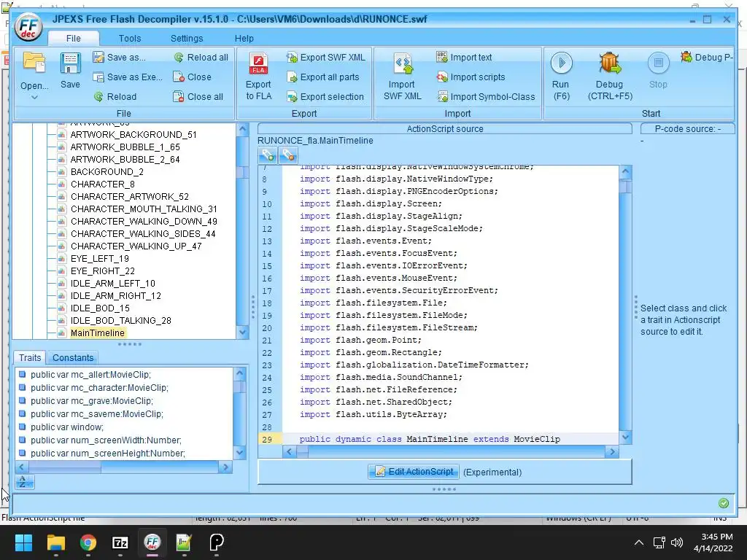Open File Explorer from taskbar
Image resolution: width=747 pixels, height=560 pixels.
(x=55, y=542)
